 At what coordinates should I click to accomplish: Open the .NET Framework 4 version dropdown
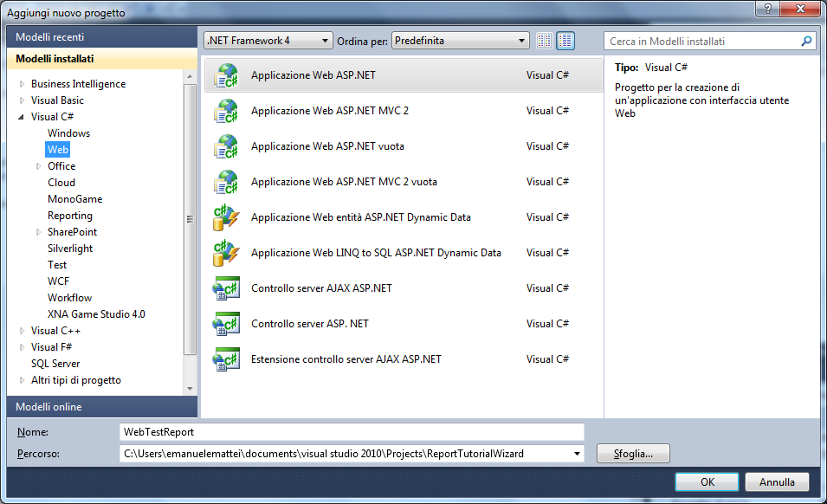pos(268,41)
